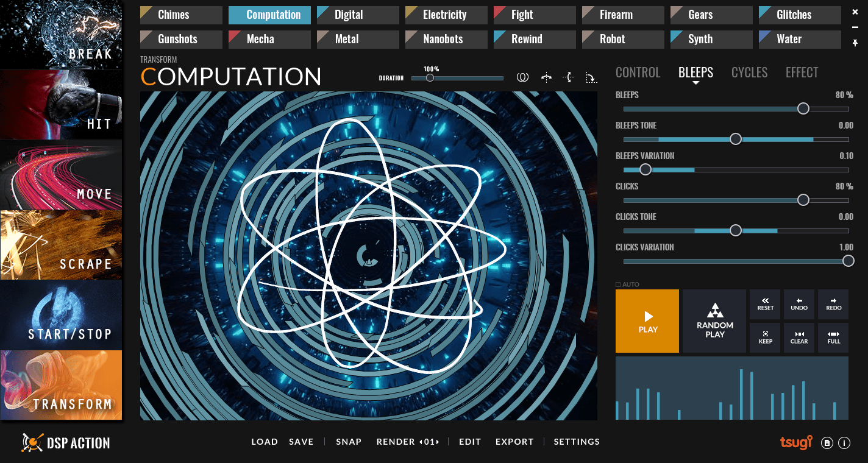
Task: Choose the Nanobots preset
Action: coord(446,39)
